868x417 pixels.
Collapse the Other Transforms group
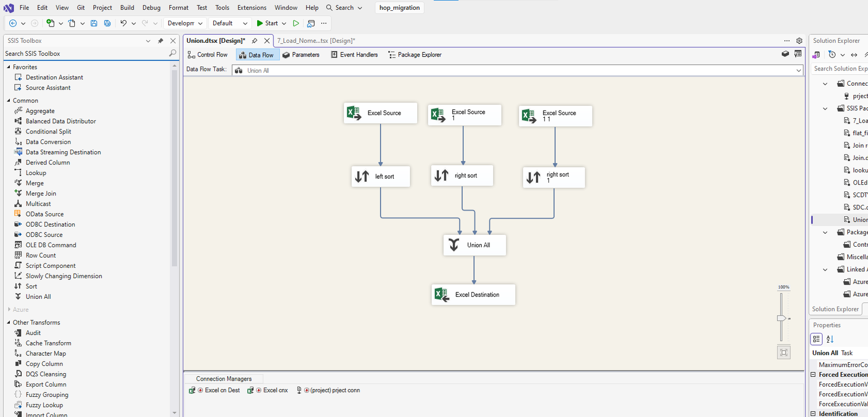pyautogui.click(x=9, y=323)
